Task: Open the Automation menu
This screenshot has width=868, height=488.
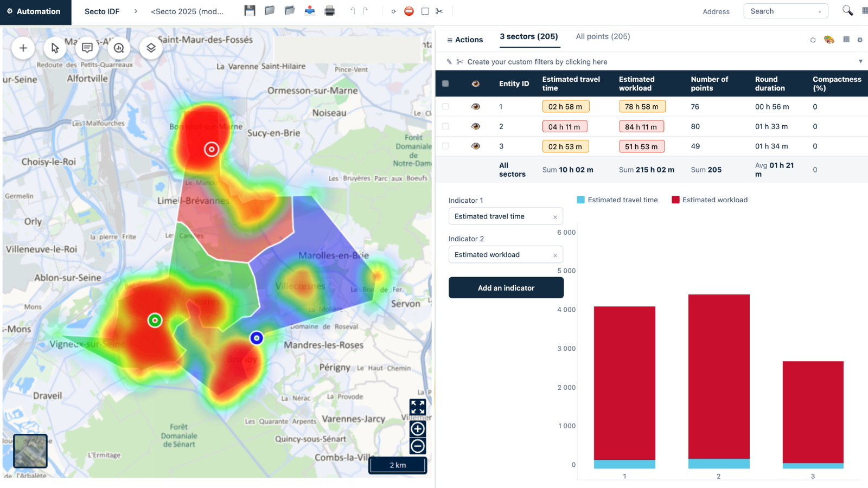Action: pyautogui.click(x=36, y=11)
